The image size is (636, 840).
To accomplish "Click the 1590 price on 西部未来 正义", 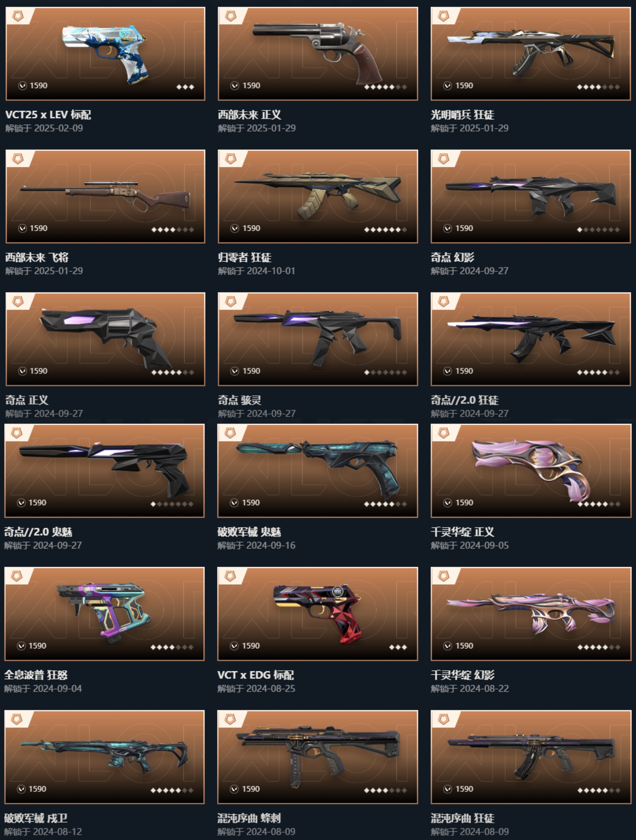I will point(251,85).
